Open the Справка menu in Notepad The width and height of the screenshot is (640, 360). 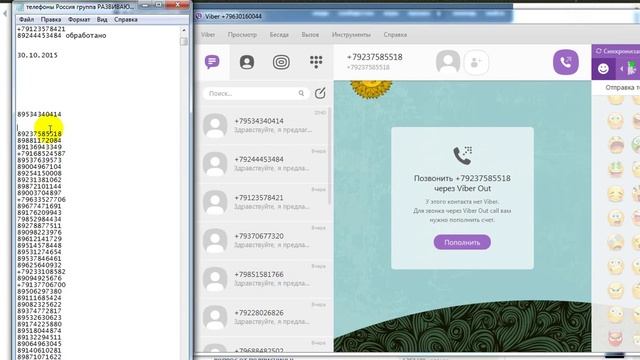(126, 19)
